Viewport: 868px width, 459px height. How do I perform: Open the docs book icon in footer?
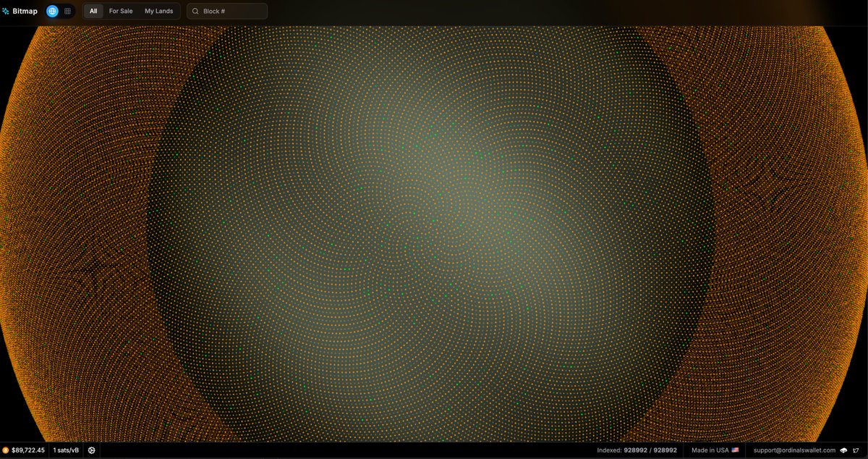(844, 450)
